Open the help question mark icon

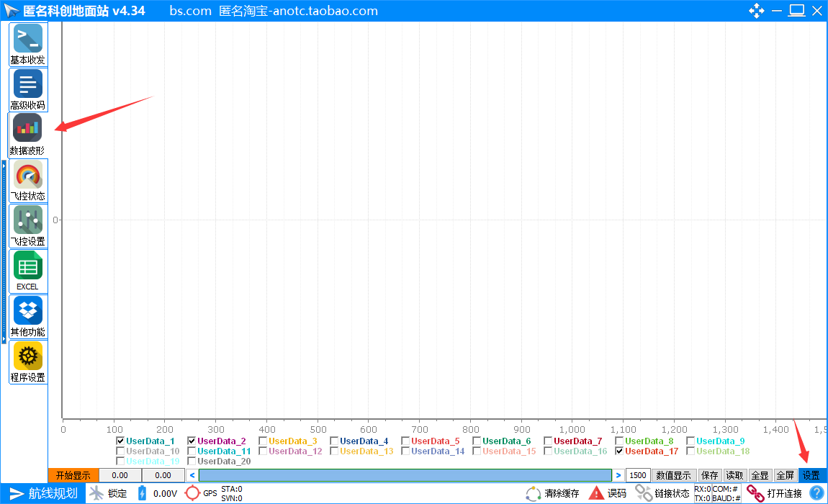pyautogui.click(x=816, y=493)
